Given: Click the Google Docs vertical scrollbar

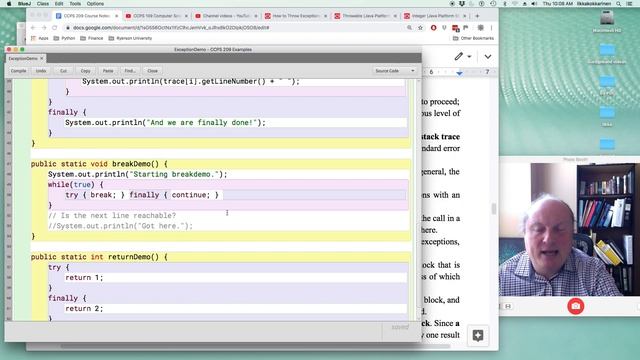Looking at the screenshot, I should tap(493, 209).
